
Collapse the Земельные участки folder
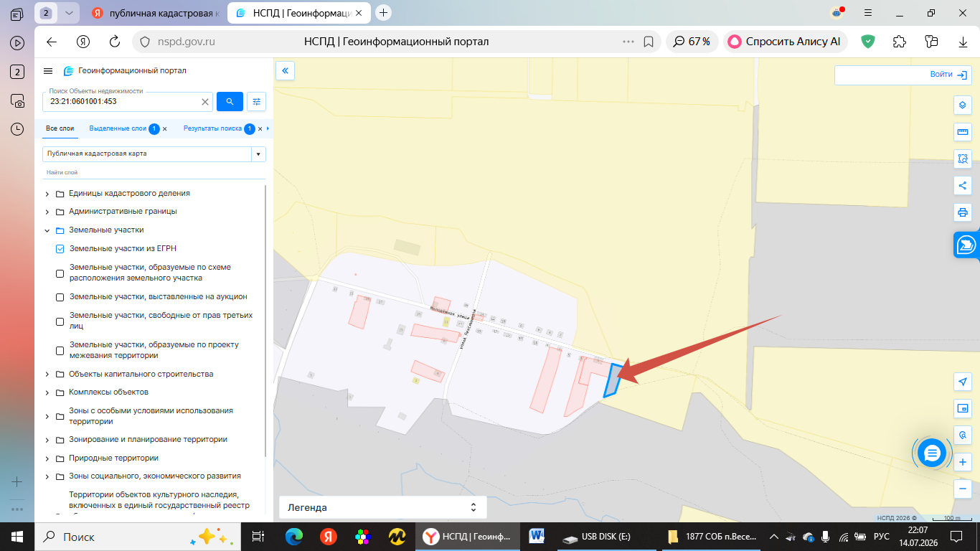47,230
